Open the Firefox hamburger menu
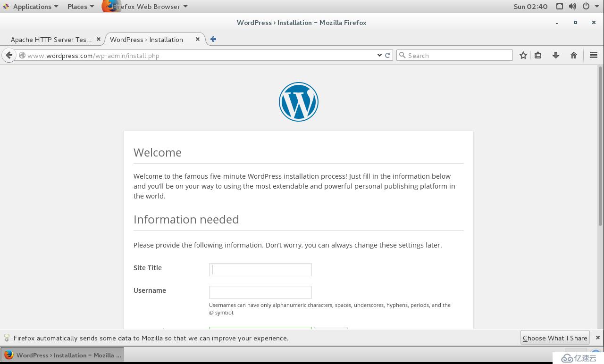This screenshot has width=604, height=364. click(x=594, y=55)
